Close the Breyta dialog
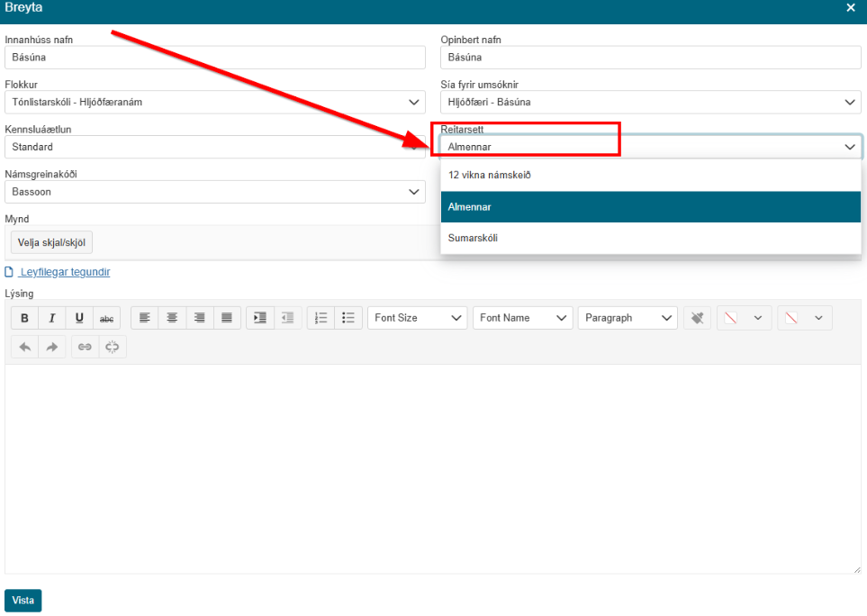867x616 pixels. 851,8
